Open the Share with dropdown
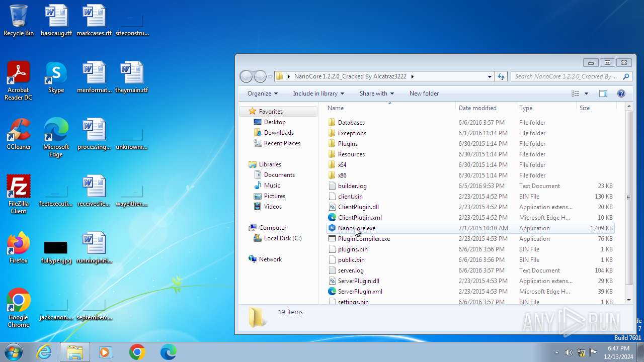The height and width of the screenshot is (362, 644). 377,94
